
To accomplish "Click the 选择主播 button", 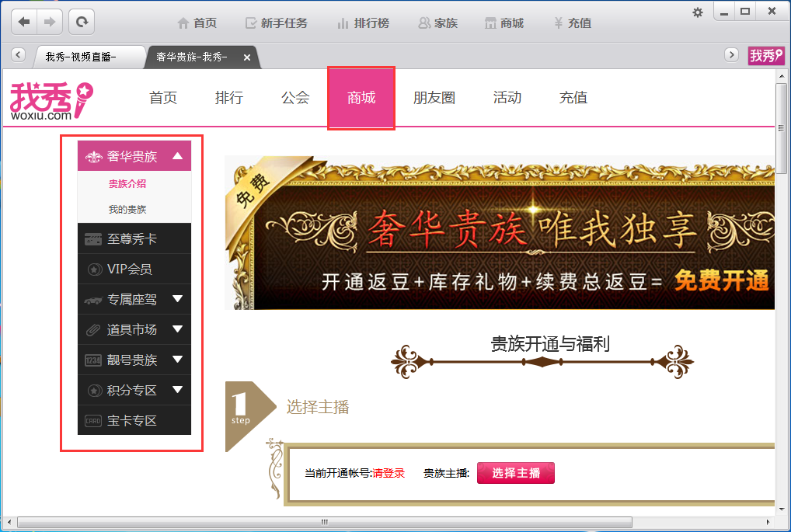I will point(515,473).
